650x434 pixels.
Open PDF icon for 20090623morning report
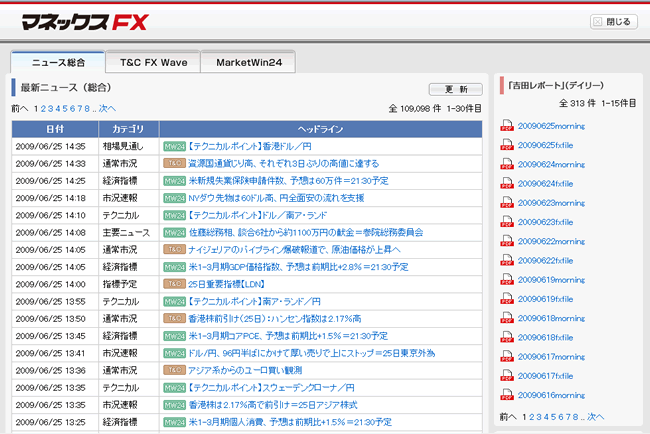507,203
